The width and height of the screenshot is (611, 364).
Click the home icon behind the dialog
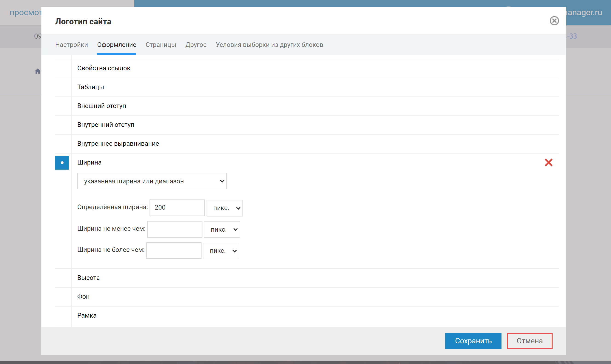pos(37,71)
